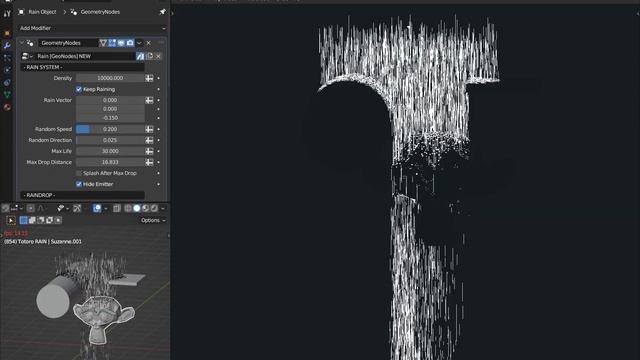Viewport: 640px width, 360px height.
Task: Toggle the modifier Edit Mode display
Action: pyautogui.click(x=112, y=43)
